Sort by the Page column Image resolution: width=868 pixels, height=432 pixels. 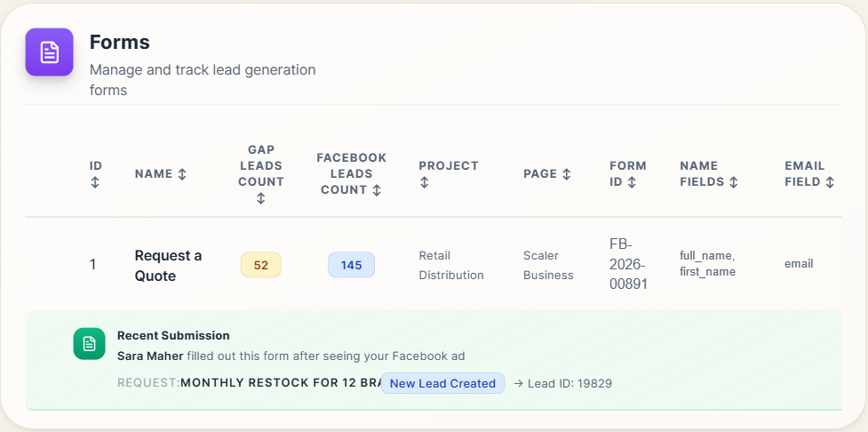click(x=547, y=174)
